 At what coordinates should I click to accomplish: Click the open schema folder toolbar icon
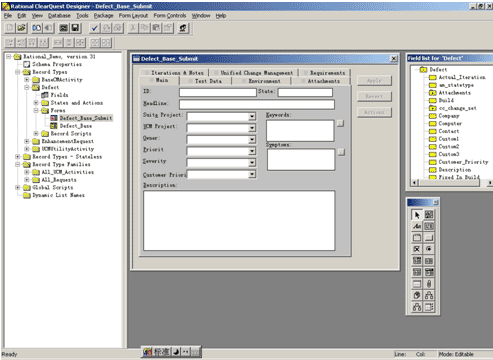tap(21, 28)
